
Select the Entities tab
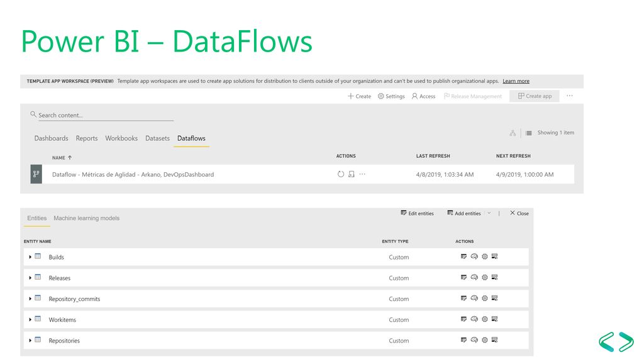[37, 218]
